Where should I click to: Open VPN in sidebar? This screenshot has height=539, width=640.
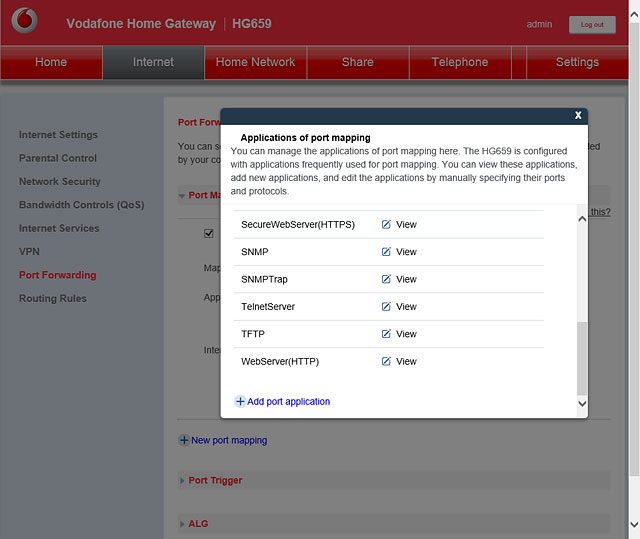[29, 251]
